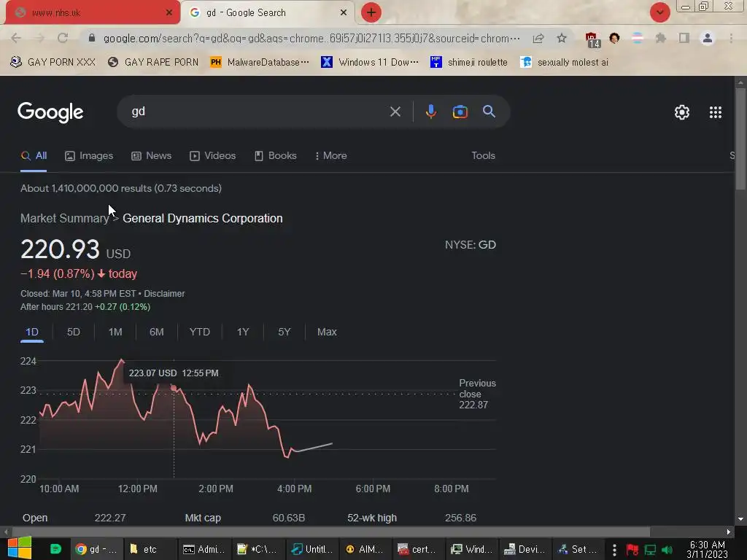
Task: Search by image with the camera icon
Action: coord(460,112)
